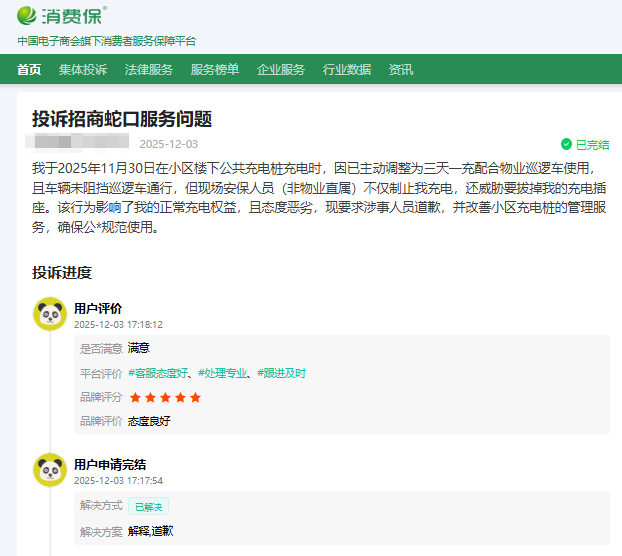
Task: Click the third brand rating star
Action: coord(165,397)
